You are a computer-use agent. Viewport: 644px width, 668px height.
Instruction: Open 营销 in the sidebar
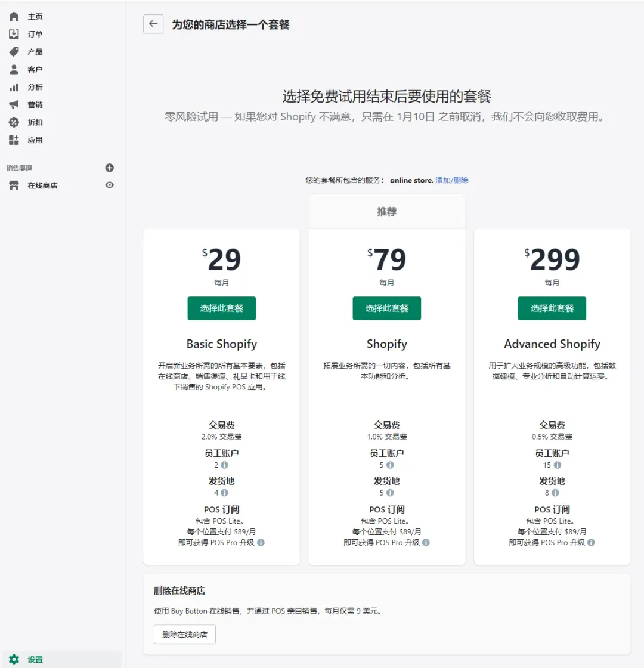coord(35,105)
